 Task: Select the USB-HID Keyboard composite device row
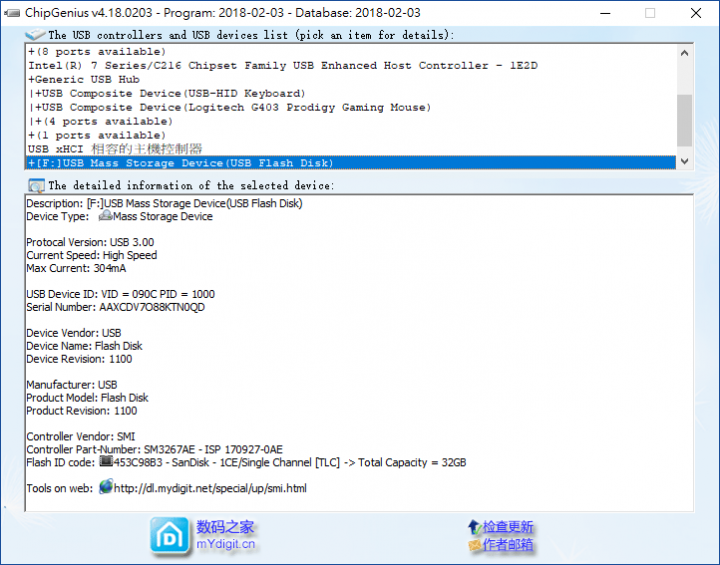coord(351,94)
